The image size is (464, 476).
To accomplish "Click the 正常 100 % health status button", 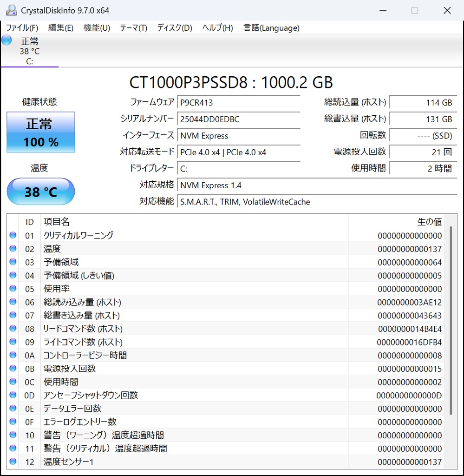I will pos(41,132).
